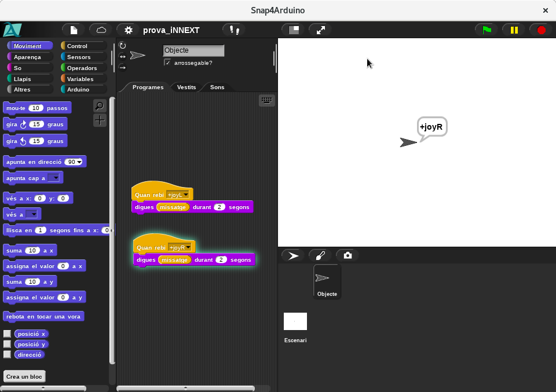The height and width of the screenshot is (392, 556).
Task: Select the Altres category
Action: click(30, 90)
